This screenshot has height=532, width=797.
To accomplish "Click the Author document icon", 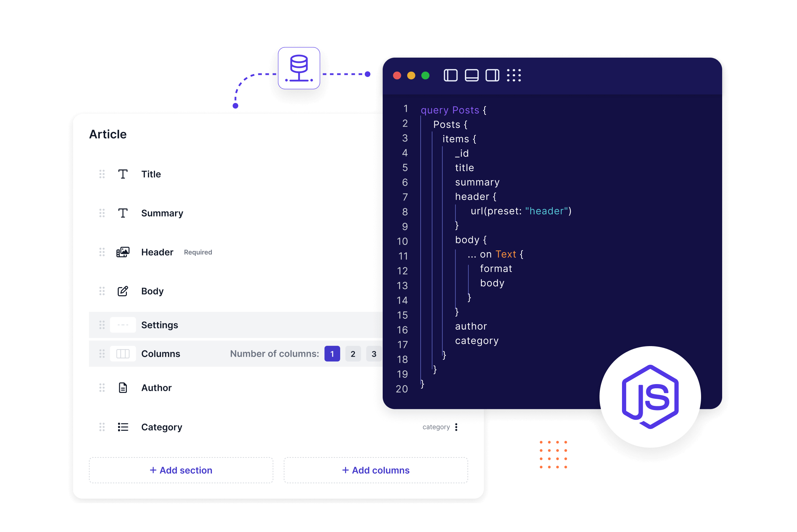I will [121, 388].
